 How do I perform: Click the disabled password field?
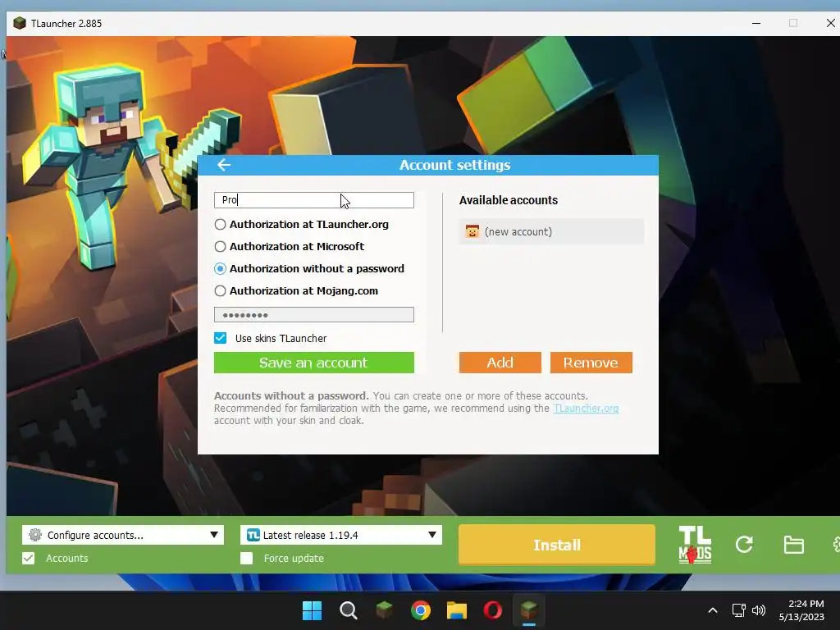(x=314, y=314)
